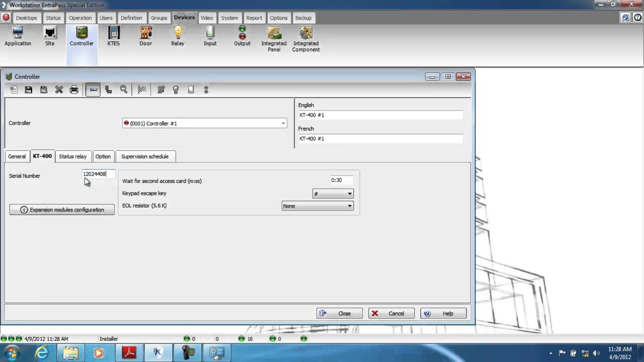Open the Users menu tab
Image resolution: width=644 pixels, height=362 pixels.
click(106, 18)
